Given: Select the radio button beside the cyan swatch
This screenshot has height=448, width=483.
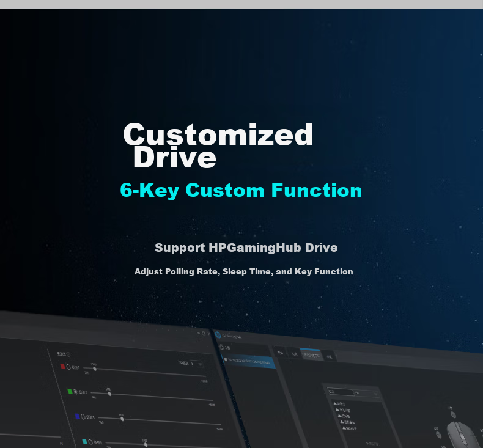Looking at the screenshot, I should tap(90, 442).
